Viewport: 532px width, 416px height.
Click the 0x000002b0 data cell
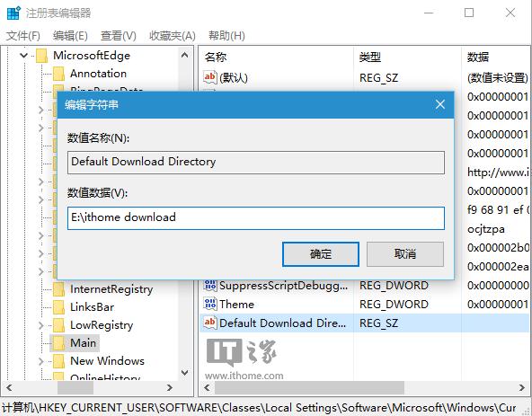pyautogui.click(x=498, y=248)
